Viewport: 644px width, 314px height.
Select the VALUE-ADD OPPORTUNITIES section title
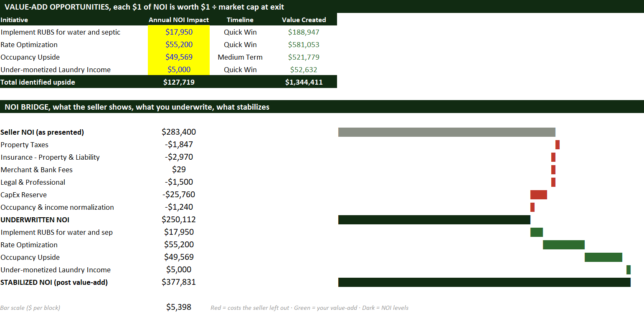[x=145, y=7]
